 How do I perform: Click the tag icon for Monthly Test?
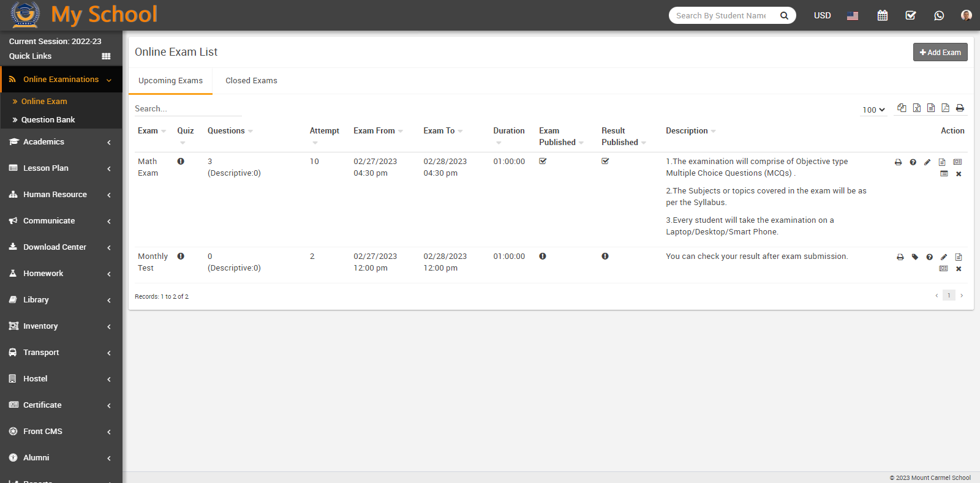point(915,257)
